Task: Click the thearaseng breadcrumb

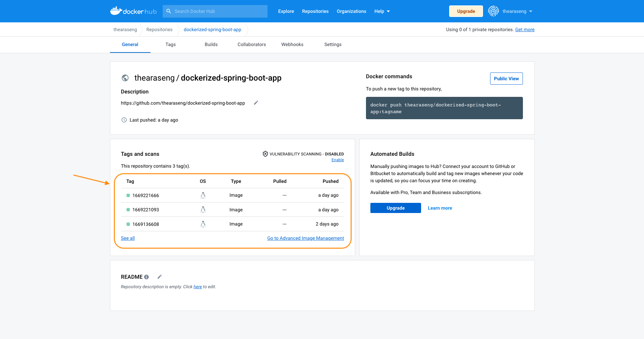Action: tap(125, 29)
